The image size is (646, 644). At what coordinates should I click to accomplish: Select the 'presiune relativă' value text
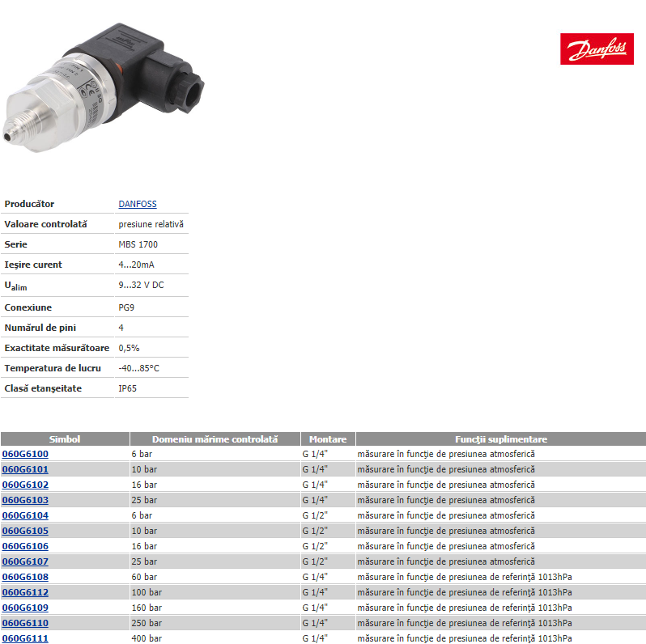151,224
